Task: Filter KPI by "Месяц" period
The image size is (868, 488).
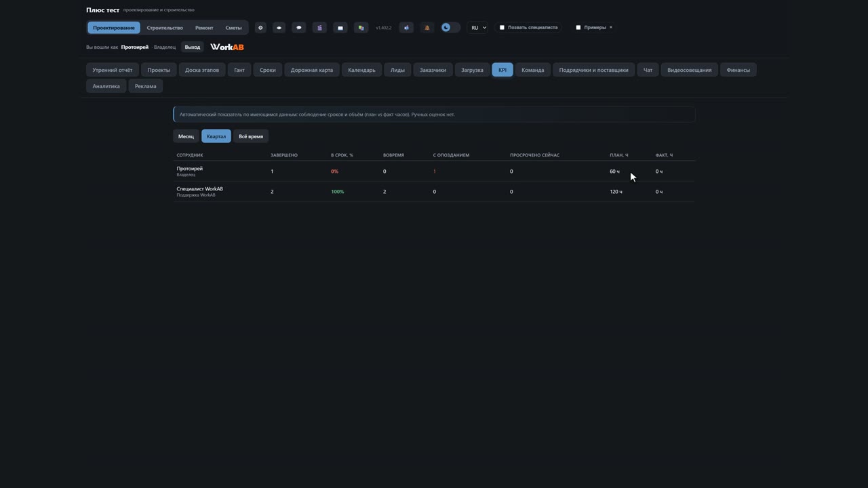Action: [186, 136]
